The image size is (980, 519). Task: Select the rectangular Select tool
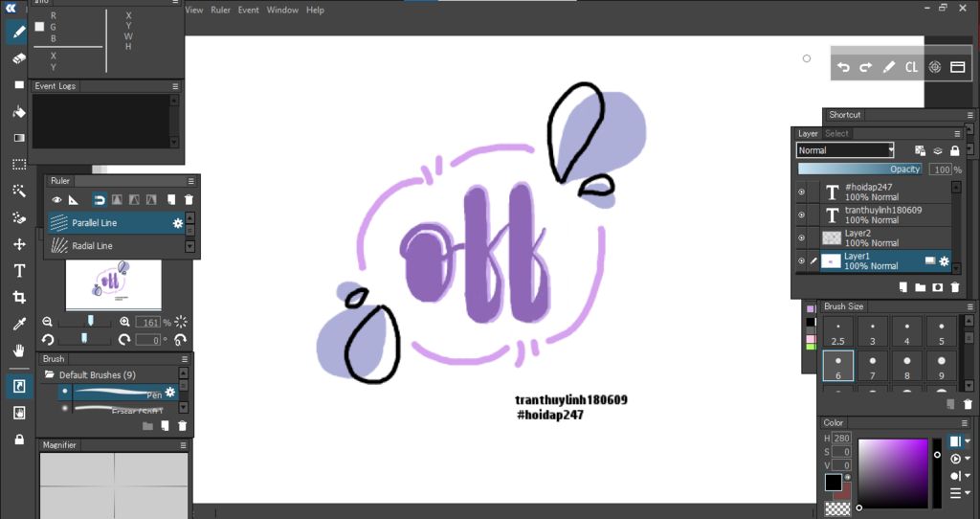(x=19, y=165)
